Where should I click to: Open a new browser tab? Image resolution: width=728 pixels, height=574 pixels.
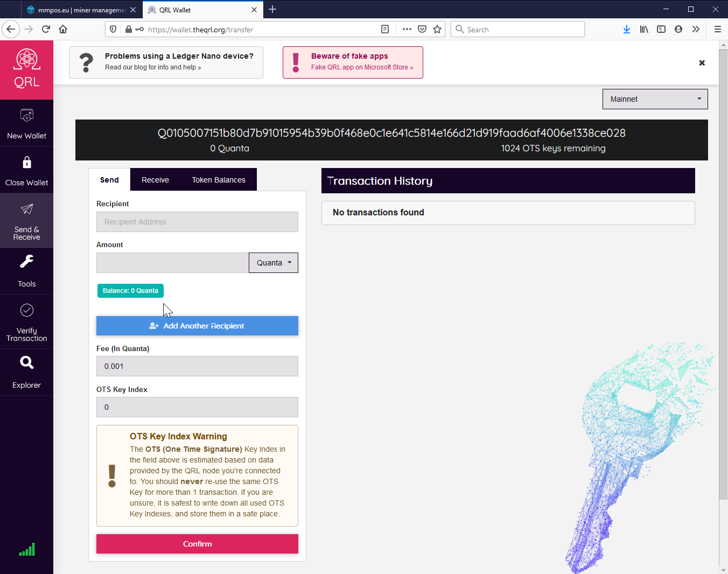tap(272, 9)
